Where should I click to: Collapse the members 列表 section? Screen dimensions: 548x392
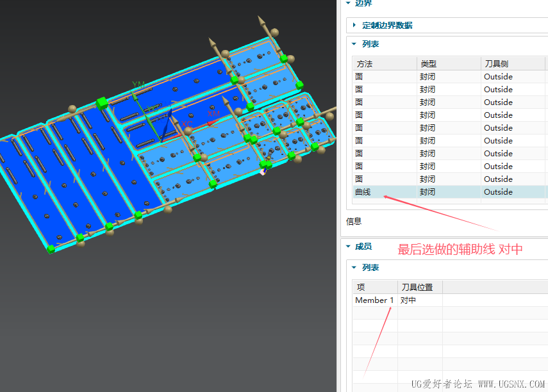tap(354, 268)
